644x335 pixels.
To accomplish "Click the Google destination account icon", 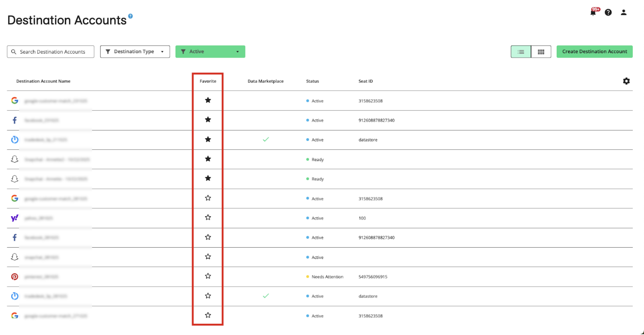I will (15, 100).
